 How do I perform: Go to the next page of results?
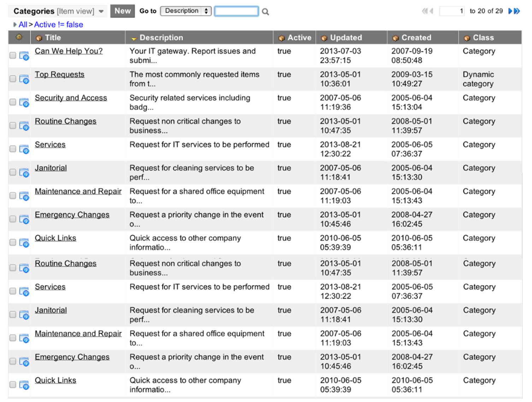click(510, 11)
